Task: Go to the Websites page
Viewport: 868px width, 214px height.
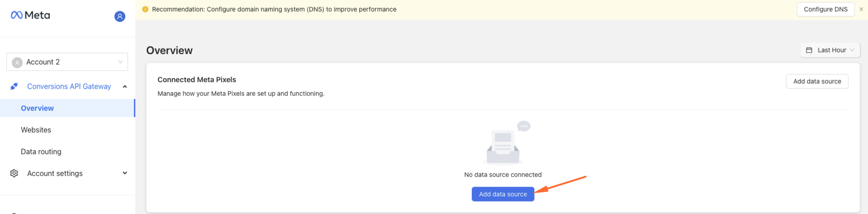Action: (x=36, y=130)
